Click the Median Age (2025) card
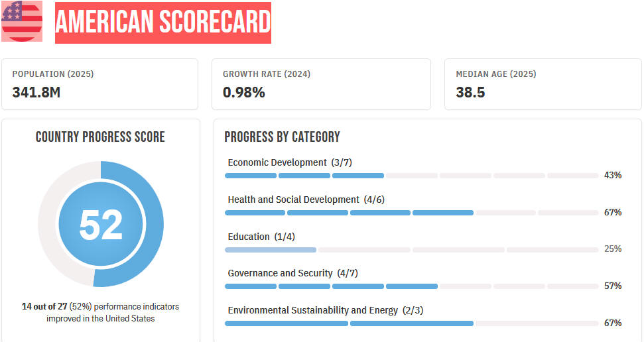644x342 pixels. pos(543,84)
